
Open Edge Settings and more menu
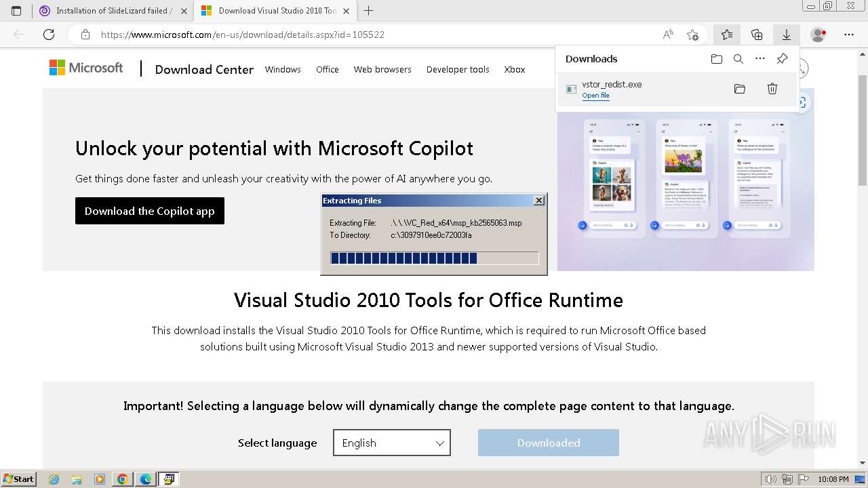point(849,35)
